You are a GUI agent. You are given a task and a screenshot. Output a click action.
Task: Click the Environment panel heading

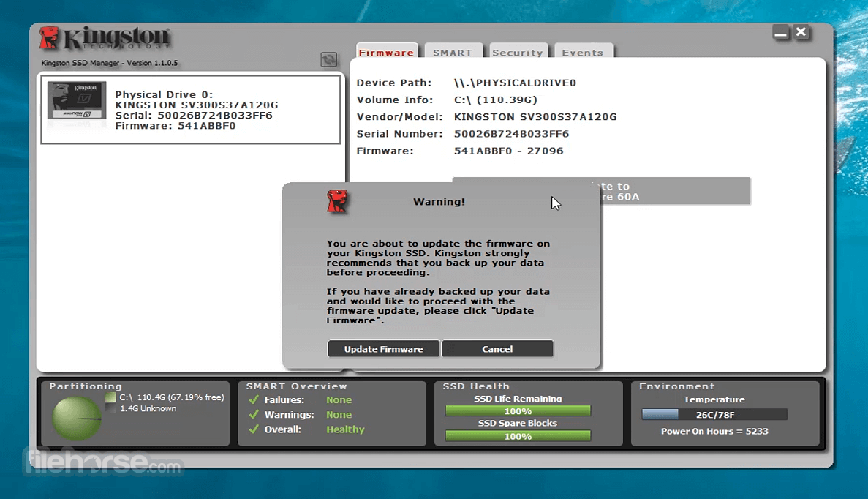676,386
